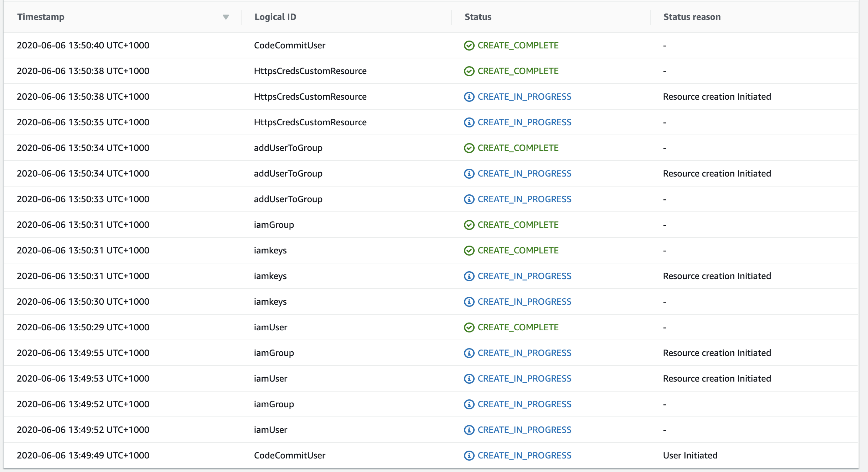Select timestamp 2020-06-06 13:50:35 UTC+1000
Viewport: 868px width, 472px height.
83,122
